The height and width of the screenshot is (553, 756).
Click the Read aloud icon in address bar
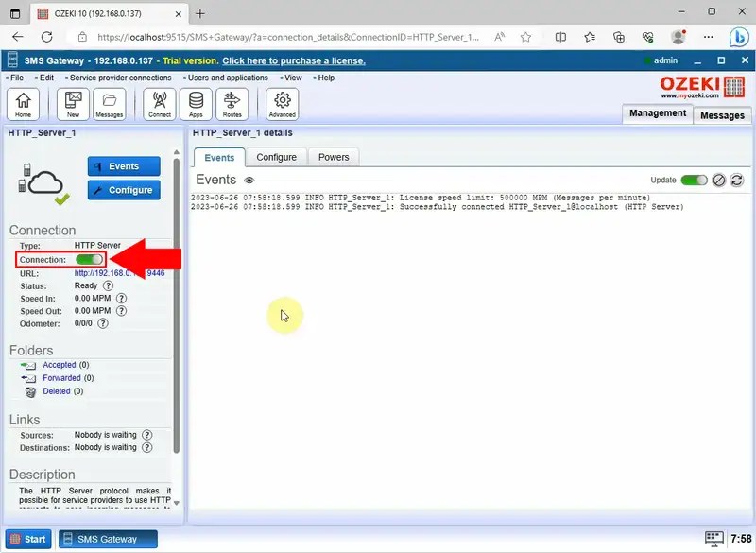(500, 37)
